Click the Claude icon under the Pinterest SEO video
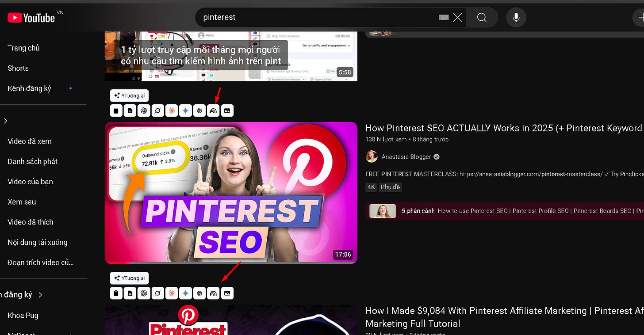 tap(172, 293)
